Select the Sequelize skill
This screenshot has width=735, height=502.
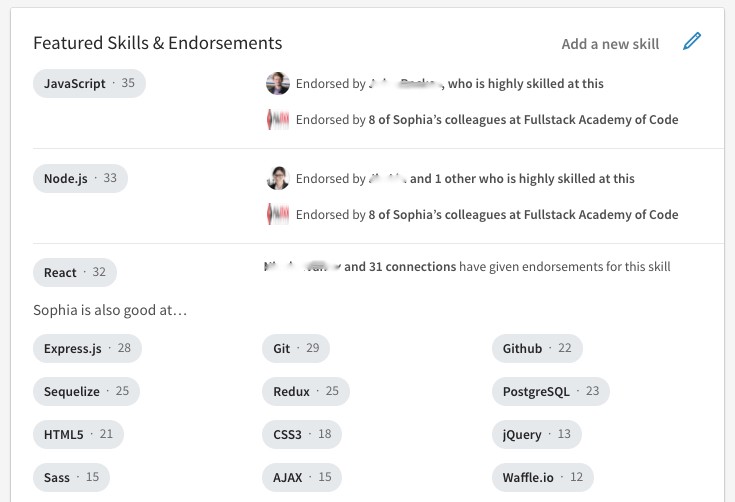point(86,392)
